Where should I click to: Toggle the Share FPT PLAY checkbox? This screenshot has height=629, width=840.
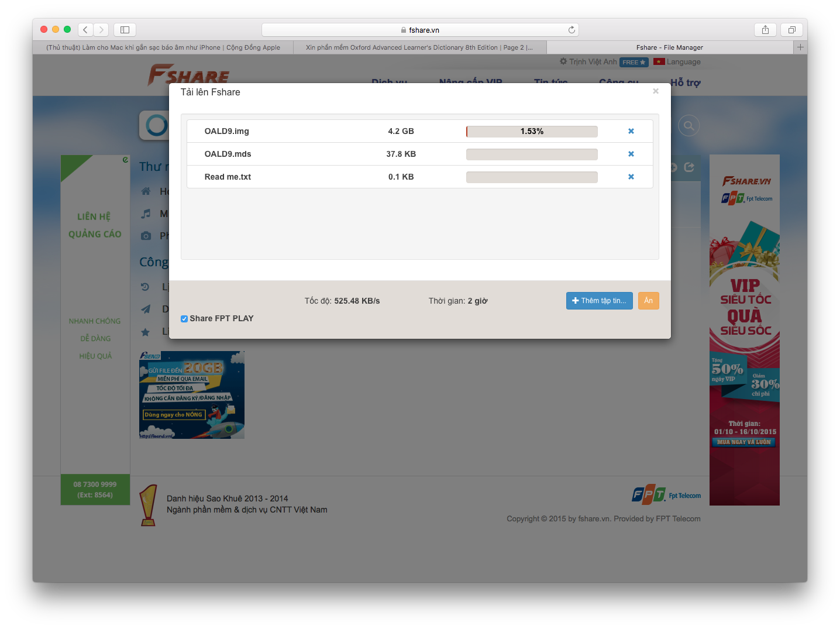point(184,319)
